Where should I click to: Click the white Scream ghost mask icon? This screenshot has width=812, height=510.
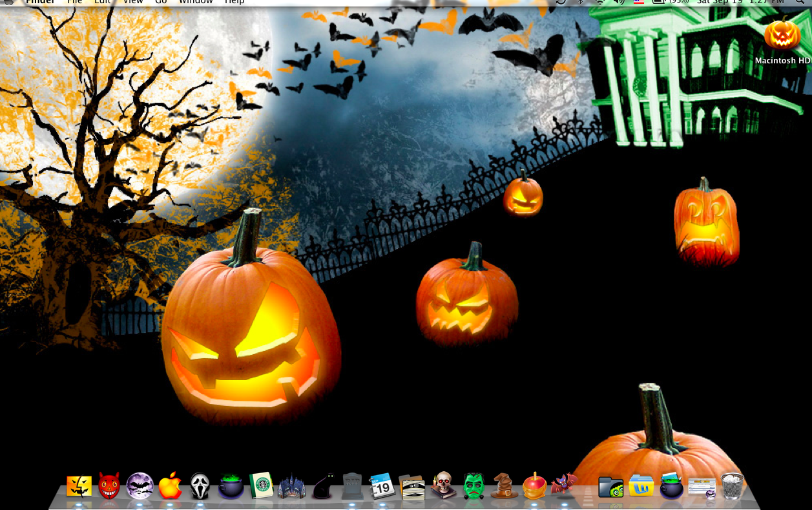(x=200, y=486)
